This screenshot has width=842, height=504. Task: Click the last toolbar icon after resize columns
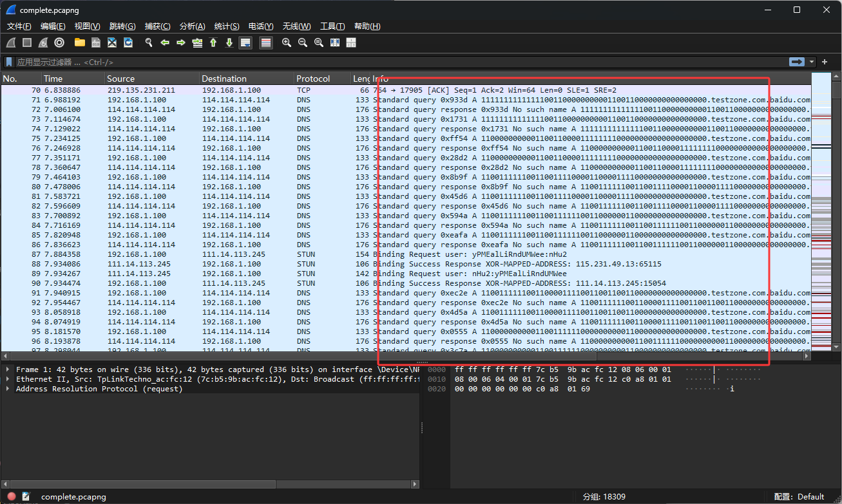(x=351, y=42)
